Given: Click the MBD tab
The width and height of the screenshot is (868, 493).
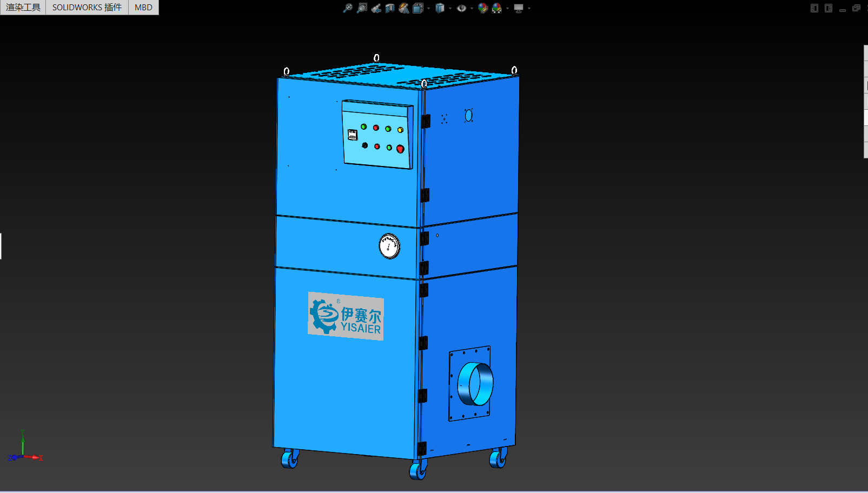Looking at the screenshot, I should coord(143,8).
